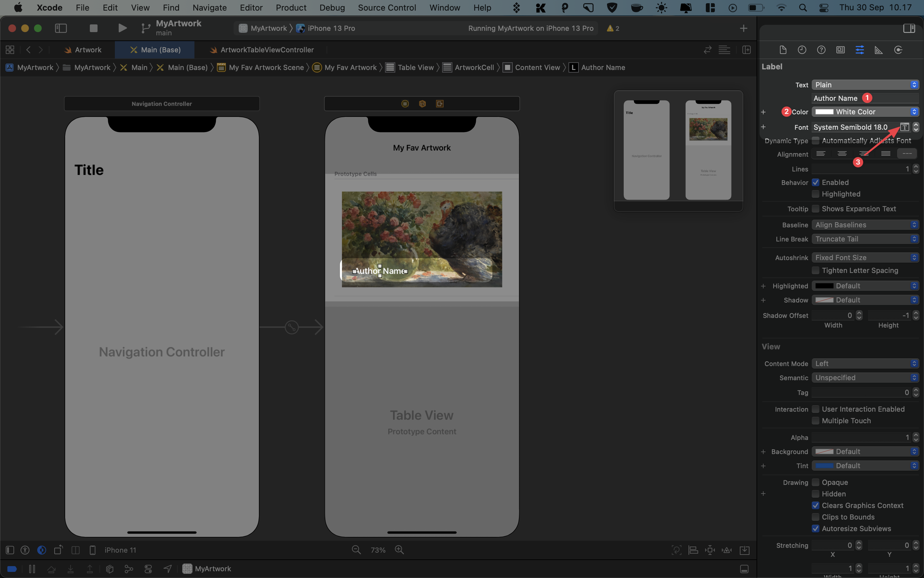
Task: Change device orientation icon
Action: 58,550
